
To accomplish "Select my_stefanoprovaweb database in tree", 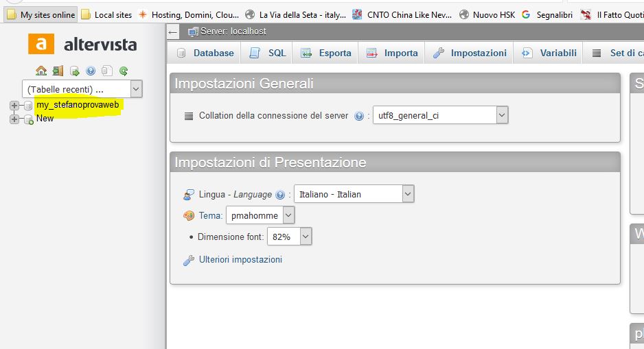I will [x=78, y=105].
